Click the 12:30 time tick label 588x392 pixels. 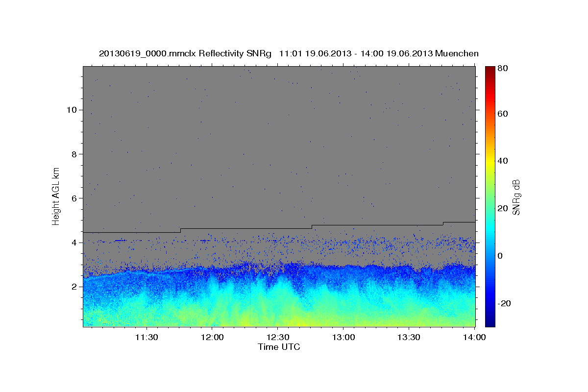click(x=278, y=337)
